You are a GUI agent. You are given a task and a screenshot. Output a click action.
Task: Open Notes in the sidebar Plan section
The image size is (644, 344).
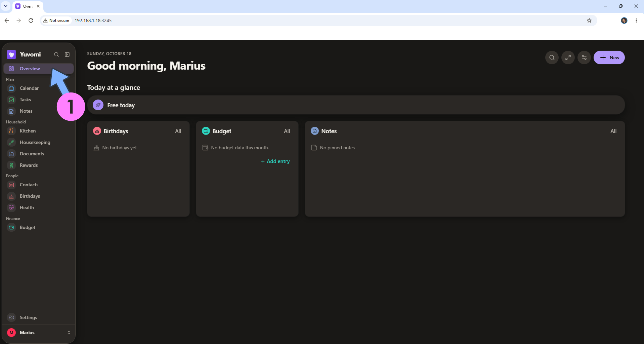tap(39, 111)
